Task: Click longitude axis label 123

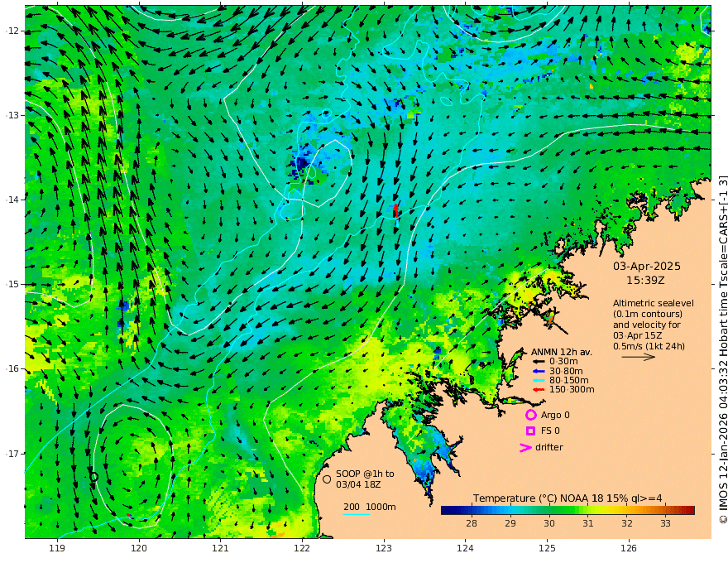Action: pyautogui.click(x=384, y=548)
